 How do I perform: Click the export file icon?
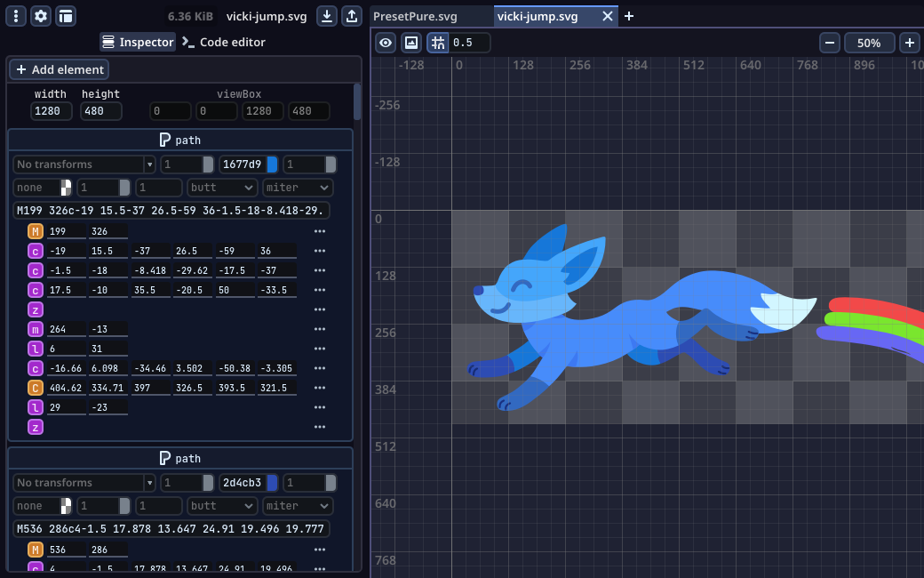tap(352, 16)
